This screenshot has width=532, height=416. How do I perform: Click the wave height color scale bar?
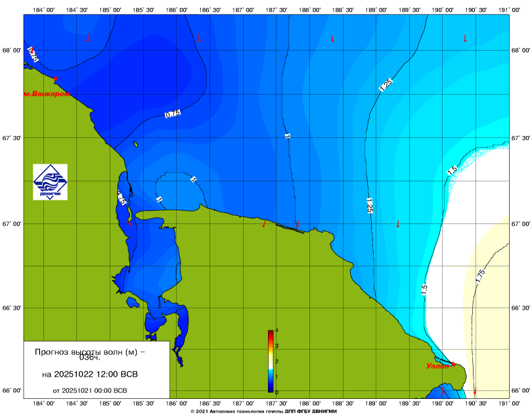click(270, 361)
